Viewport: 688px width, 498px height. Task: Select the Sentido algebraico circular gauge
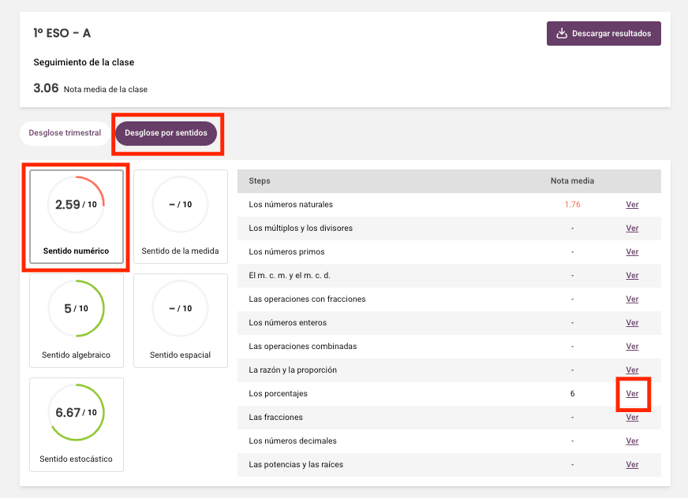tap(76, 308)
